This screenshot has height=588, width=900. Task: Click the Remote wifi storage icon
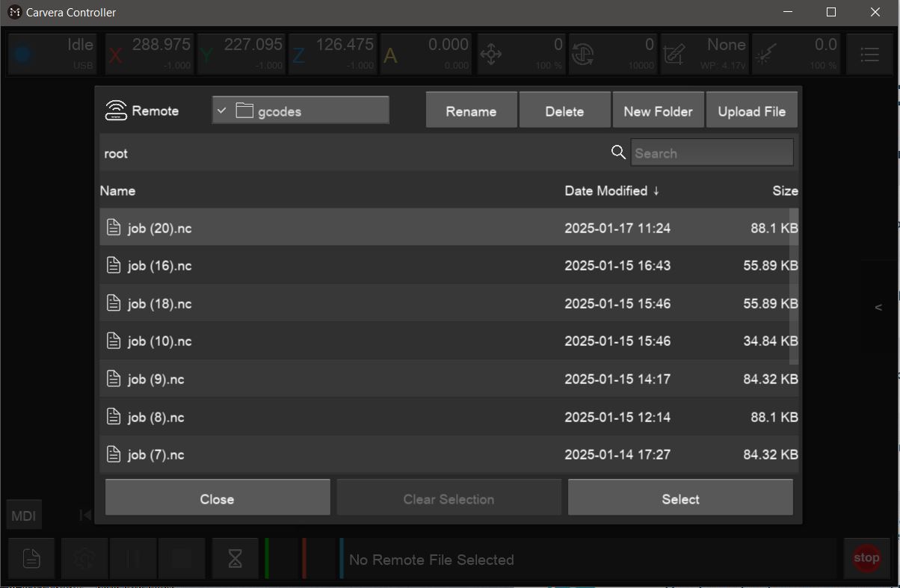click(116, 111)
